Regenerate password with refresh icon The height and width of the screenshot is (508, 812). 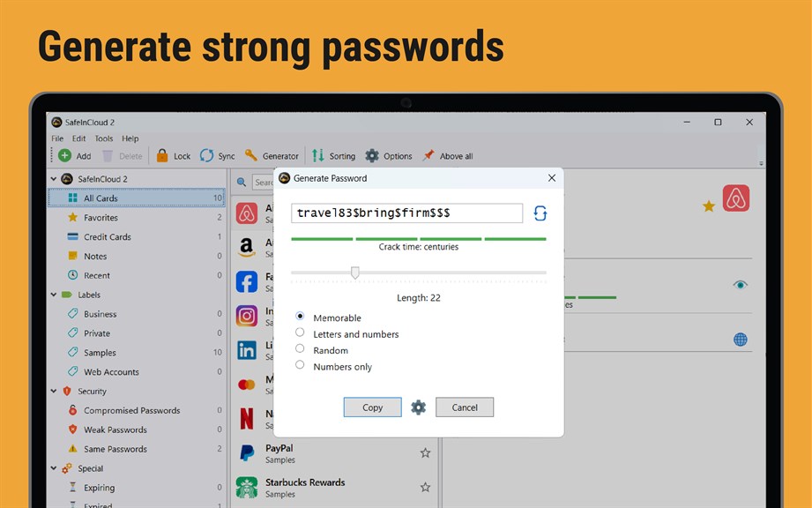pyautogui.click(x=540, y=213)
